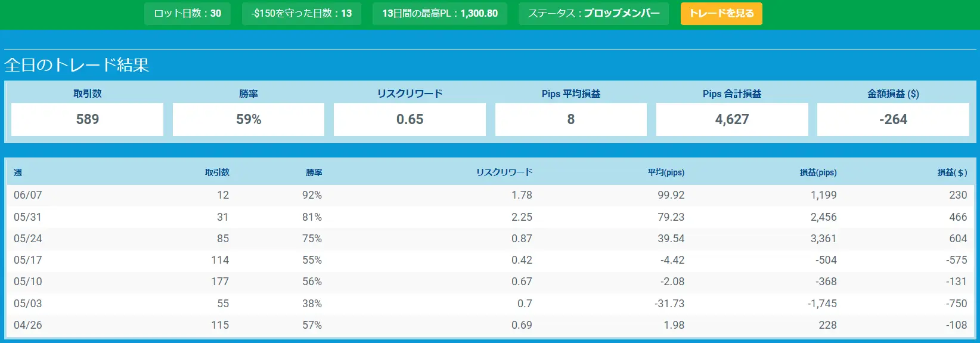This screenshot has width=980, height=343.
Task: Click the 3,361 pips profit cell
Action: 824,239
